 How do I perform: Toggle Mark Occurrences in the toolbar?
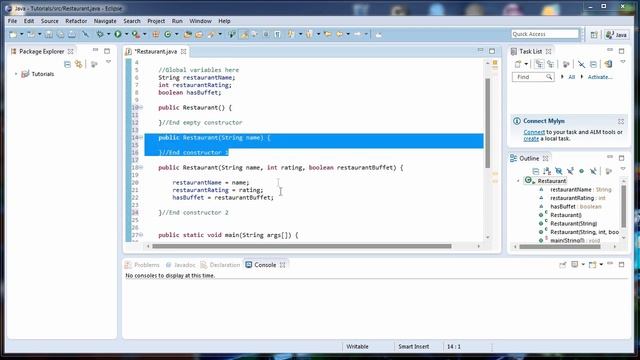pos(244,35)
